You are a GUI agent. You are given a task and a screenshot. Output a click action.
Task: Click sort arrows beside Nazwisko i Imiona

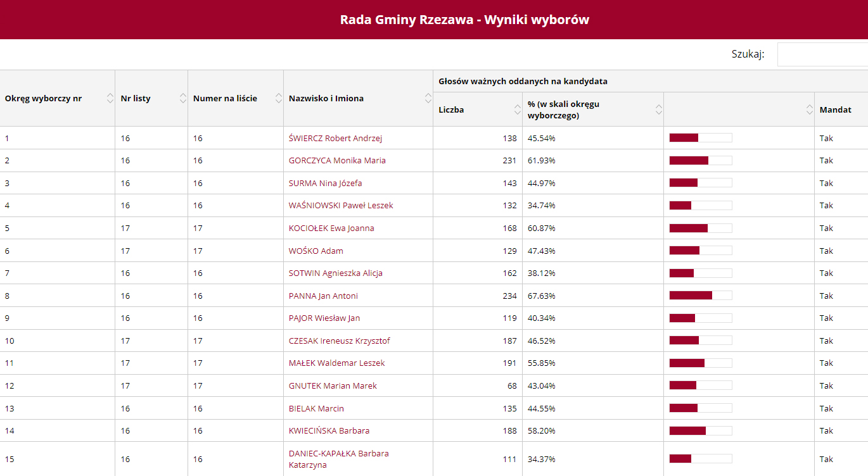point(428,98)
